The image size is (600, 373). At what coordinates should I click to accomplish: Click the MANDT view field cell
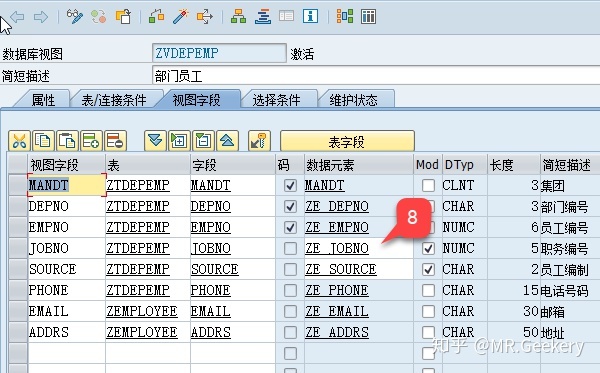67,186
